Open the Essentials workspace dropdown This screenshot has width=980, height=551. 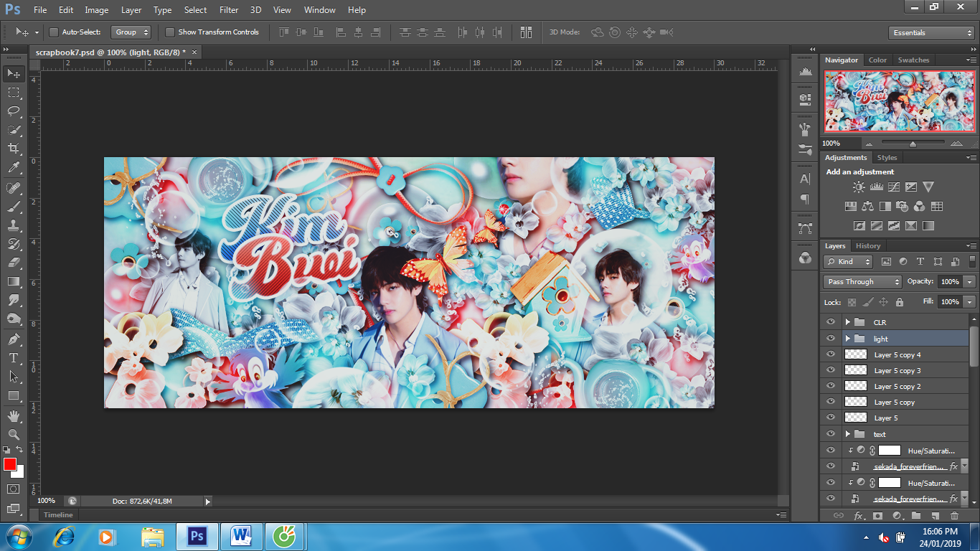930,33
